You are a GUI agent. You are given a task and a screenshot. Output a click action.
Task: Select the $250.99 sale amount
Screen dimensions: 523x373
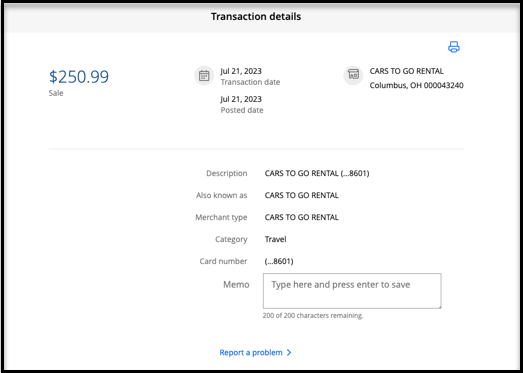tap(79, 77)
